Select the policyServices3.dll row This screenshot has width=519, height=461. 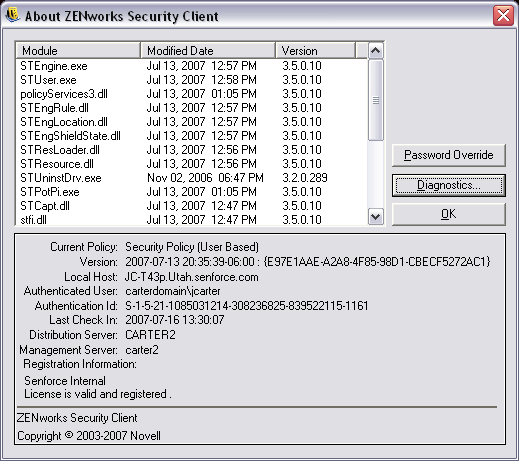click(x=192, y=94)
